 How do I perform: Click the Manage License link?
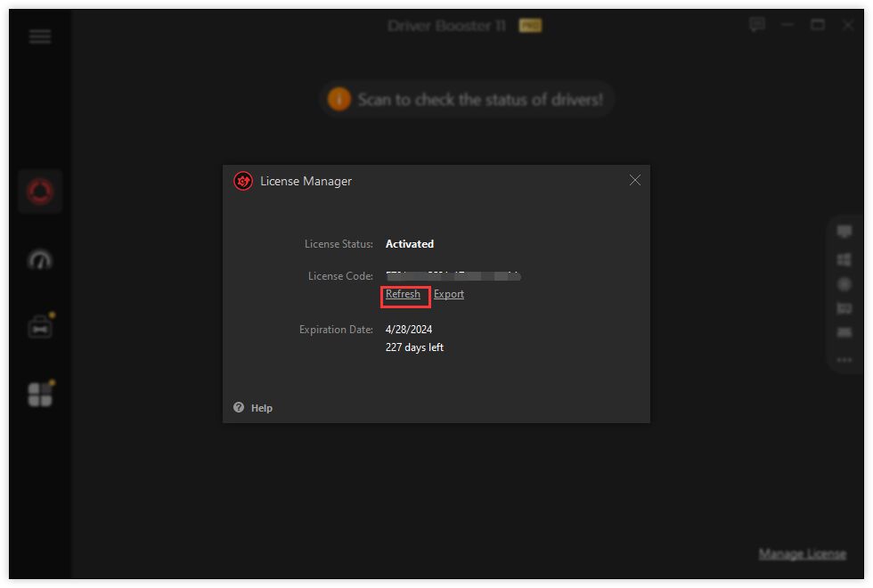pos(803,553)
